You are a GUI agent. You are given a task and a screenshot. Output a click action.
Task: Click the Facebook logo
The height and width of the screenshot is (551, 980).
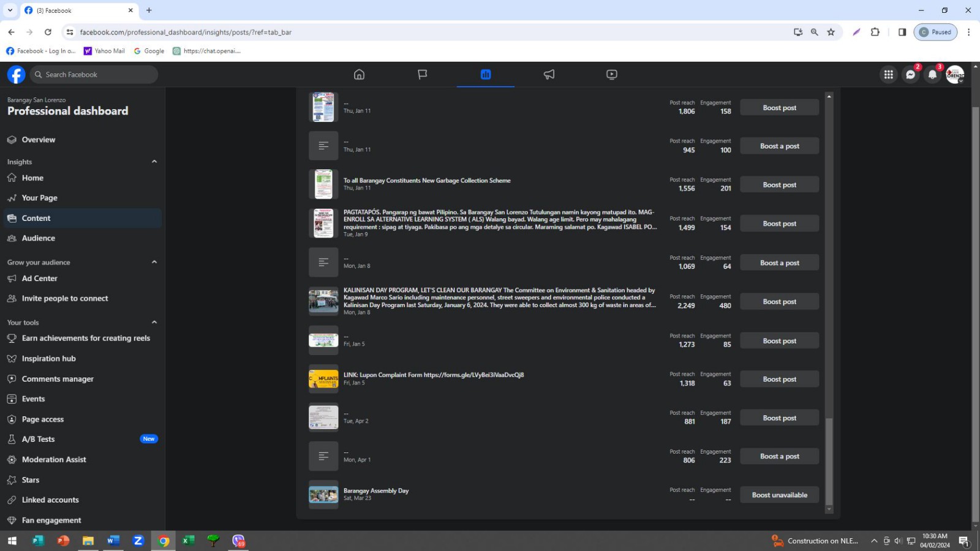click(x=16, y=75)
